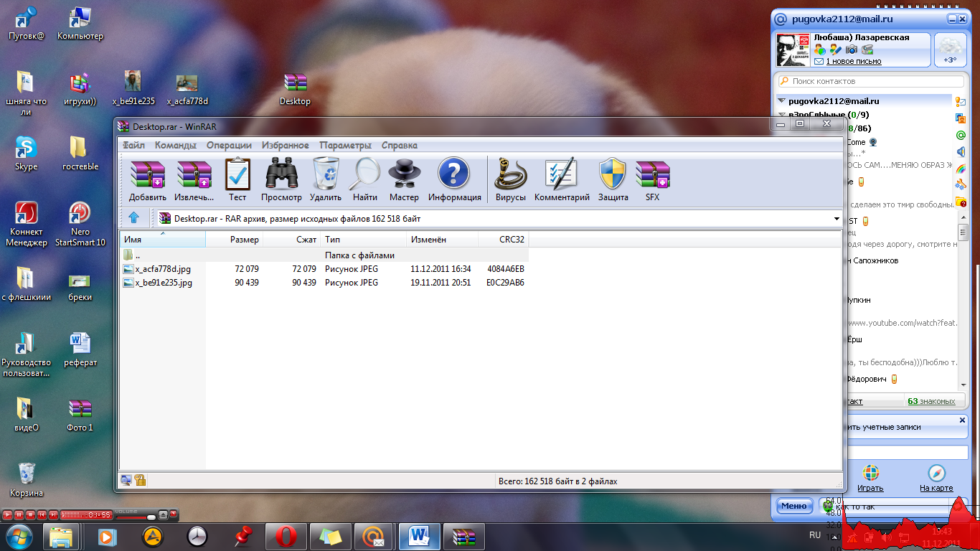Open the Skype desktop shortcut
980x551 pixels.
coord(27,154)
